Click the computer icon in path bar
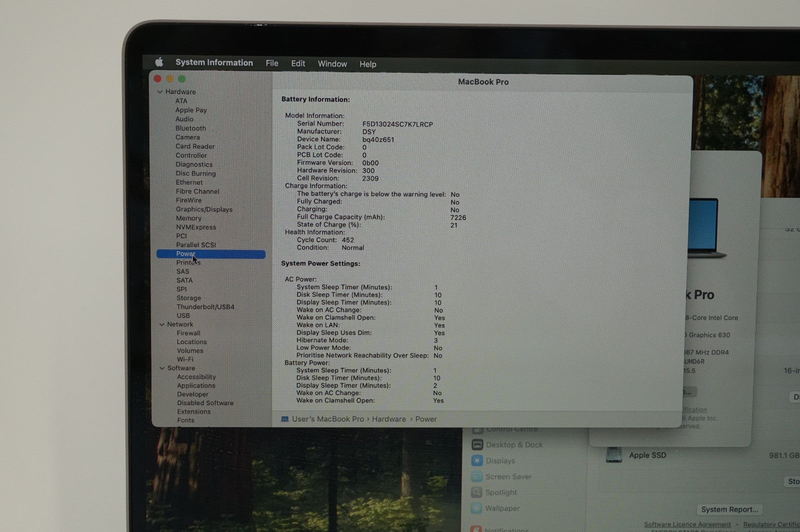The width and height of the screenshot is (800, 532). (284, 419)
